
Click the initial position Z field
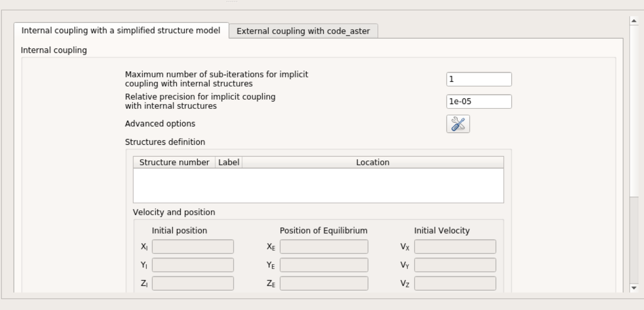point(193,283)
